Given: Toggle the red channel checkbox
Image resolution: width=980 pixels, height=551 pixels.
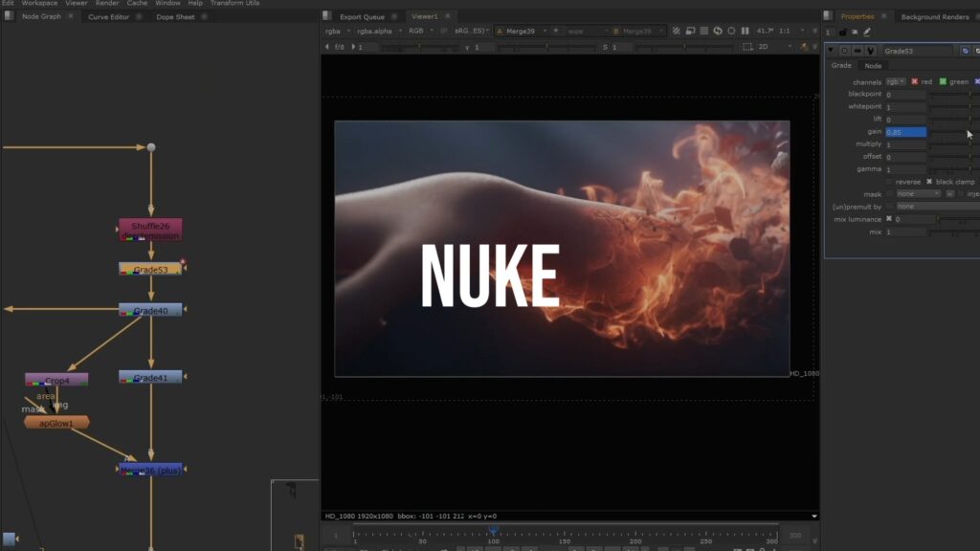Looking at the screenshot, I should point(914,82).
